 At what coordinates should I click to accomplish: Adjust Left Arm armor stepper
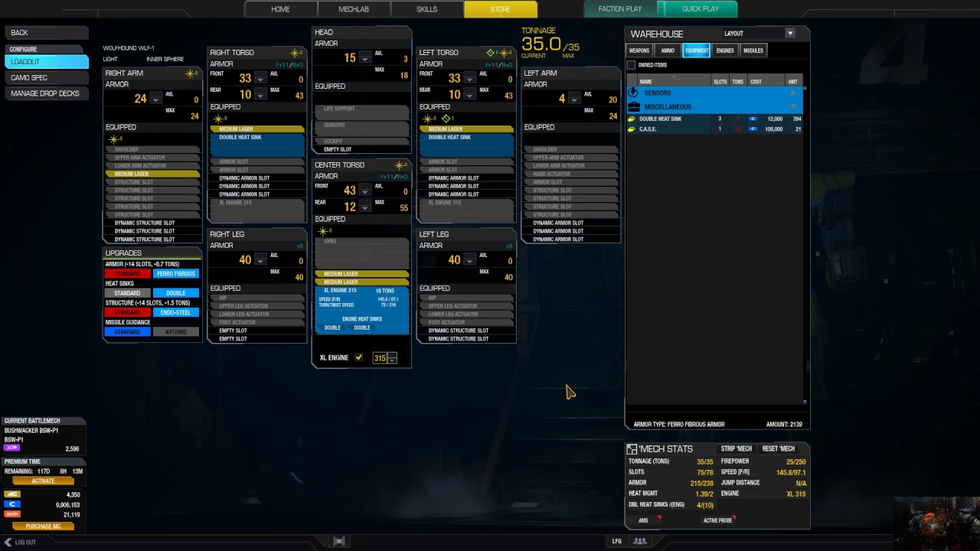(574, 99)
